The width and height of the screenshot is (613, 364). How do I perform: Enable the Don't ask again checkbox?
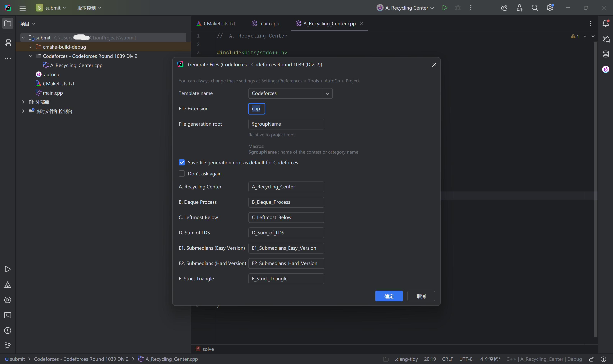[182, 174]
